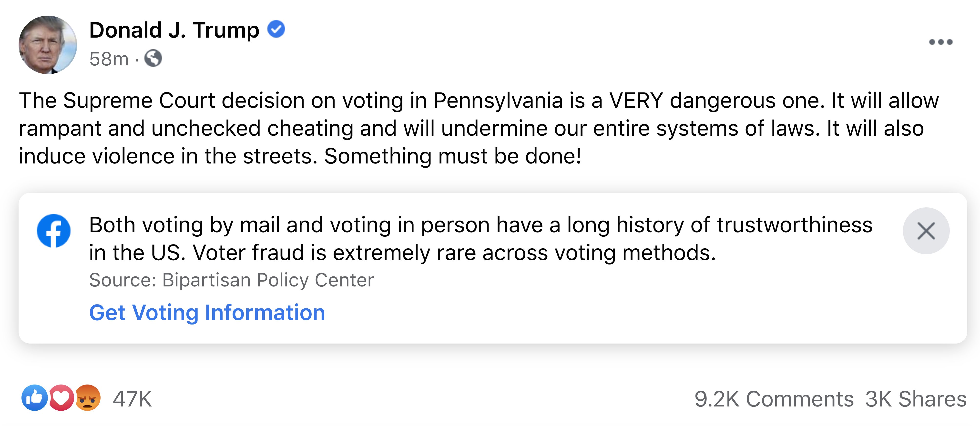Screen dimensions: 980x426
Task: Click the blue verified badge checkmark
Action: 276,29
